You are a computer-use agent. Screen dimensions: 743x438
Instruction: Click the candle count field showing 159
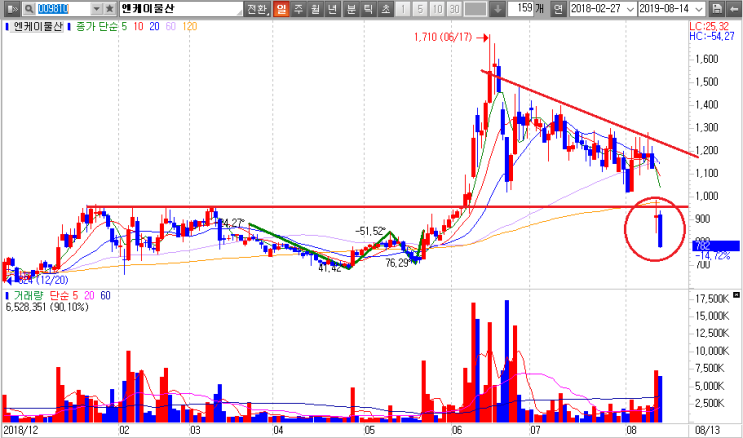point(520,9)
